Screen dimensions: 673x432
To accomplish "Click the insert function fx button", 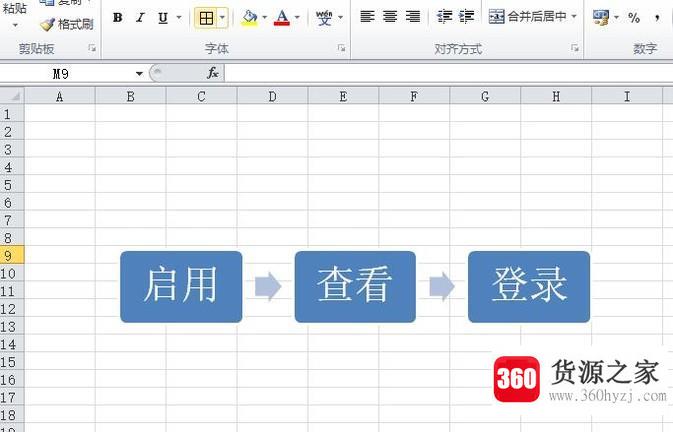I will click(x=213, y=73).
